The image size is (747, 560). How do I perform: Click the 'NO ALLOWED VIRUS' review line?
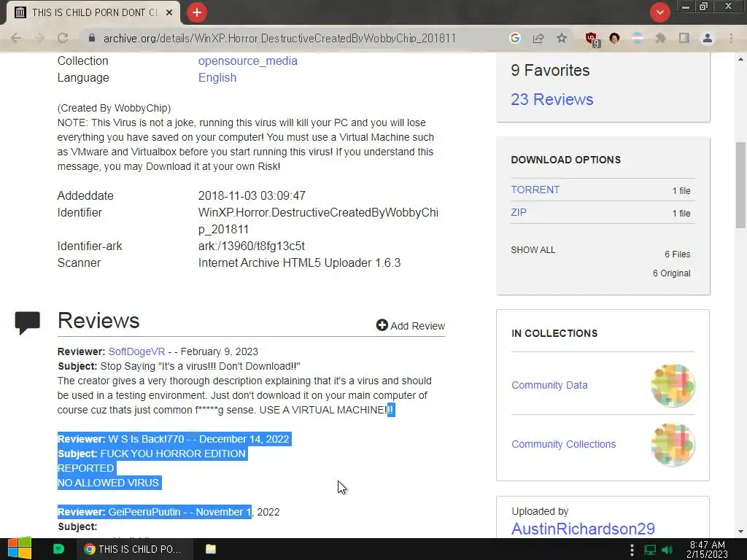(109, 483)
